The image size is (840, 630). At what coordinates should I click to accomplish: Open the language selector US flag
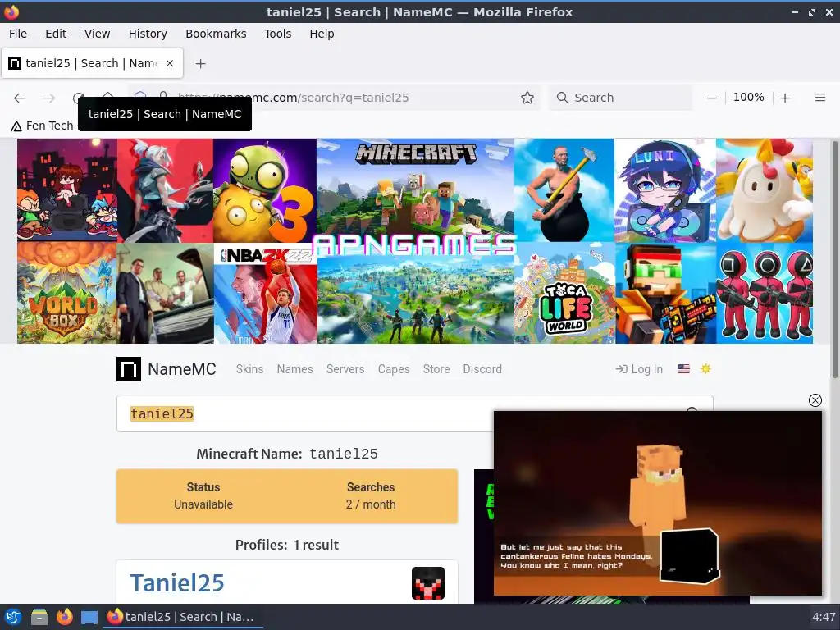pyautogui.click(x=683, y=368)
